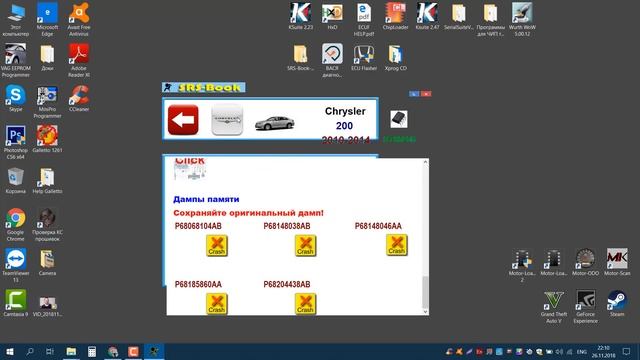The width and height of the screenshot is (640, 360).
Task: Select ECU Flasher desktop icon
Action: 364,57
